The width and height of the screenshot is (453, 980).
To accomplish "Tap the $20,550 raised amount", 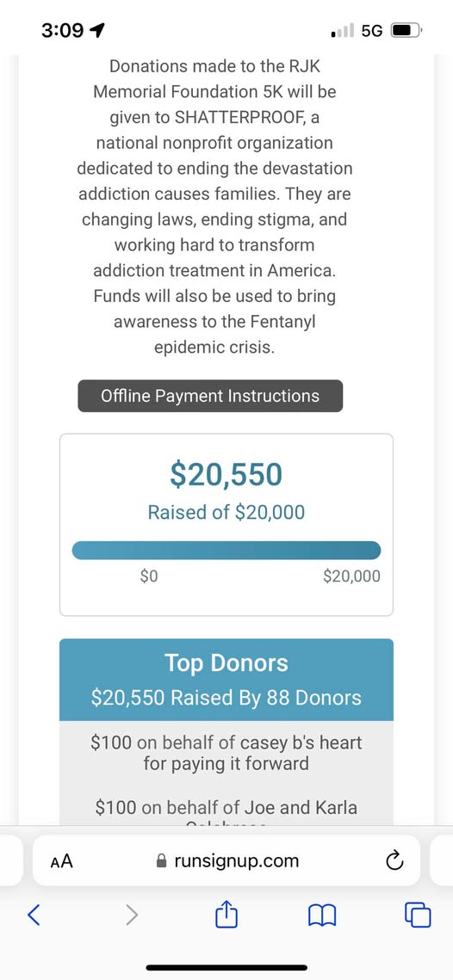I will pos(226,475).
